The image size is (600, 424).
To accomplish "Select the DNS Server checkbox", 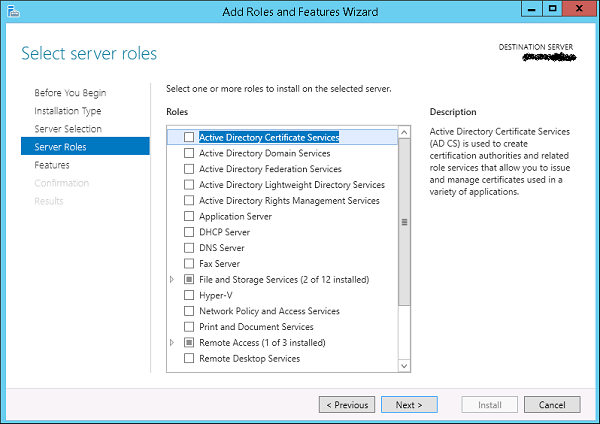I will (x=189, y=248).
